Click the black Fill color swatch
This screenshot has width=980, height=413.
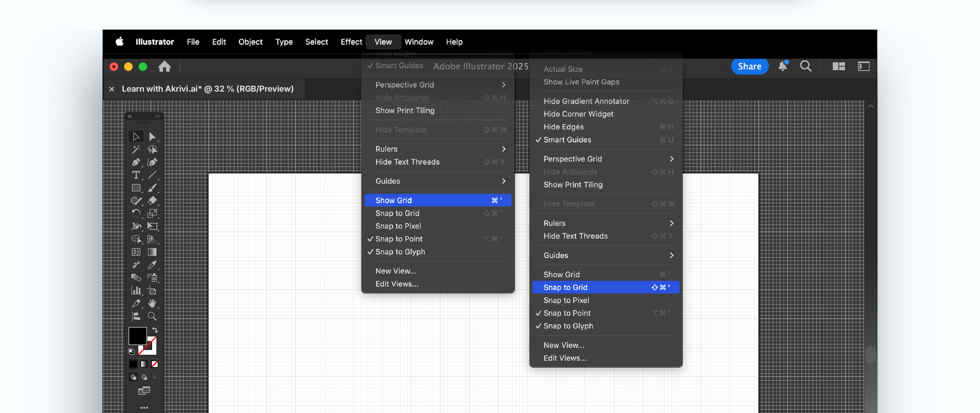click(x=137, y=336)
